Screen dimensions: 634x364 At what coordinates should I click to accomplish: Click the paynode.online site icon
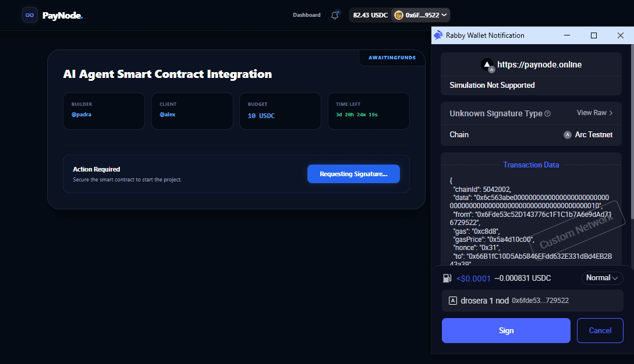(x=487, y=65)
